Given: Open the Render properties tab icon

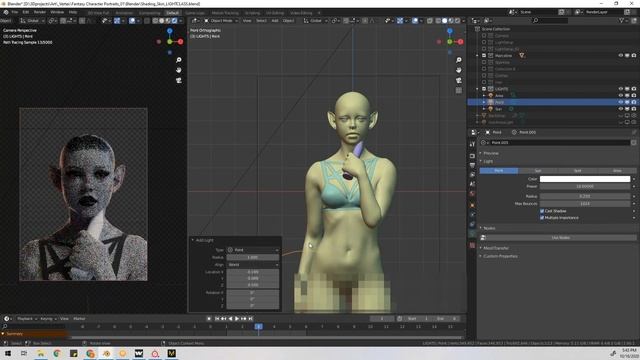Looking at the screenshot, I should [472, 156].
